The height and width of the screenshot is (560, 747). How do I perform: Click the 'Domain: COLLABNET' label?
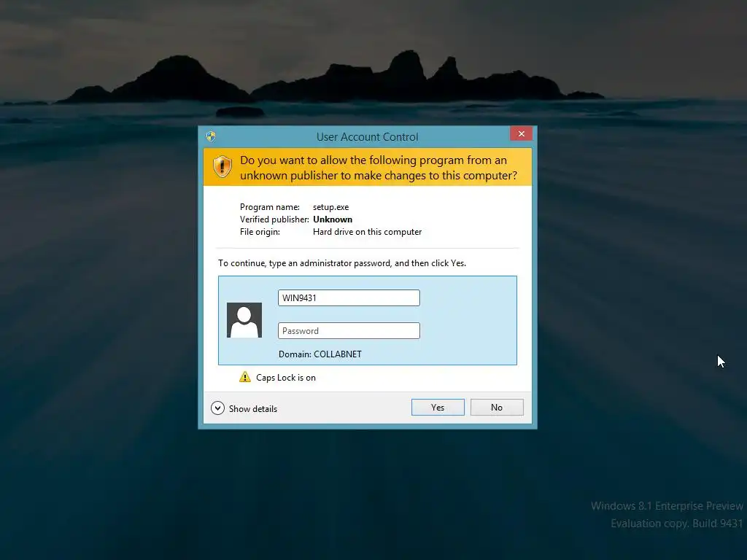(320, 354)
